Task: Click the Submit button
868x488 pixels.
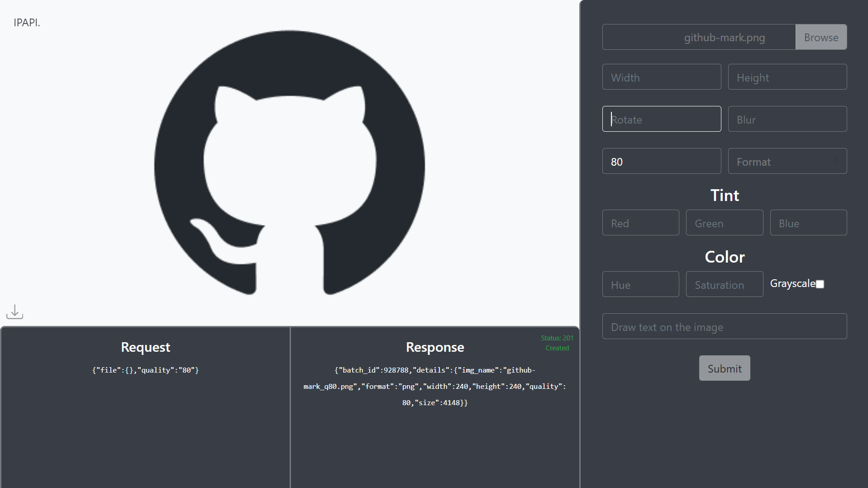Action: [724, 368]
